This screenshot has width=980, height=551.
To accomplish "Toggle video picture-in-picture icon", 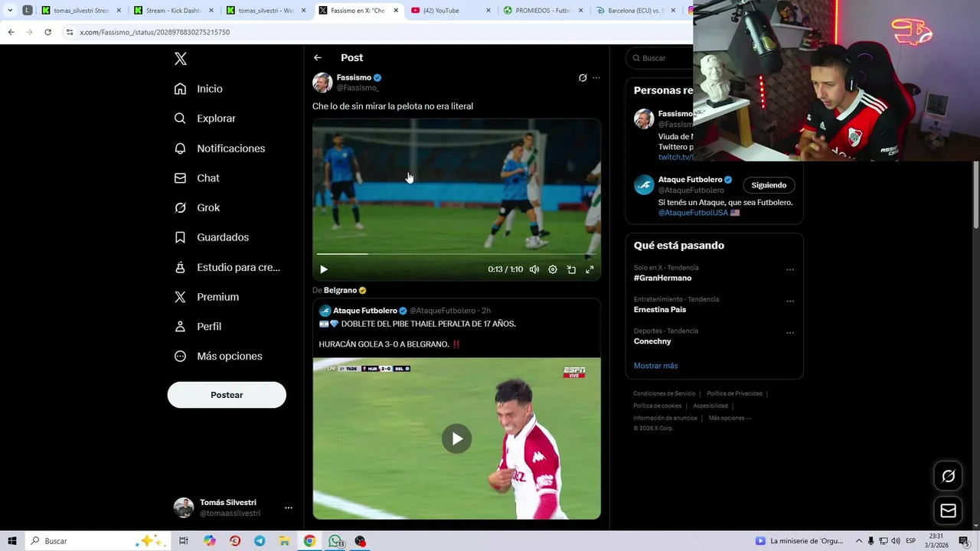I will [571, 269].
